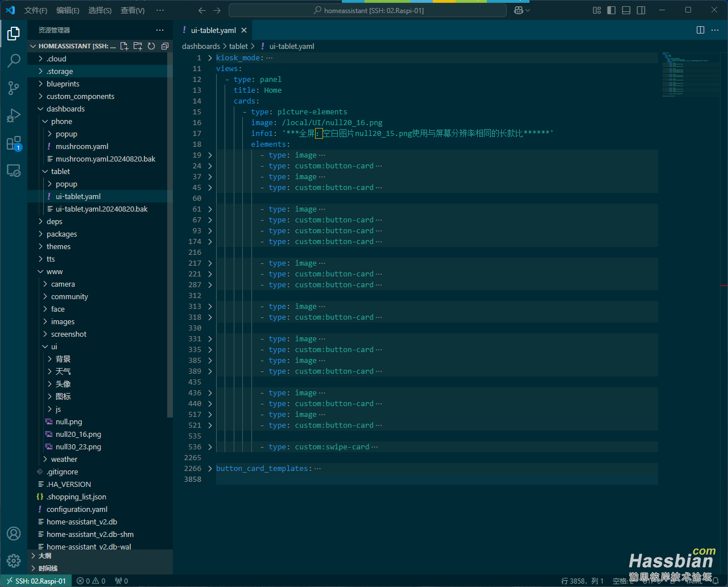
Task: Click forwarded ports status item
Action: [x=121, y=581]
